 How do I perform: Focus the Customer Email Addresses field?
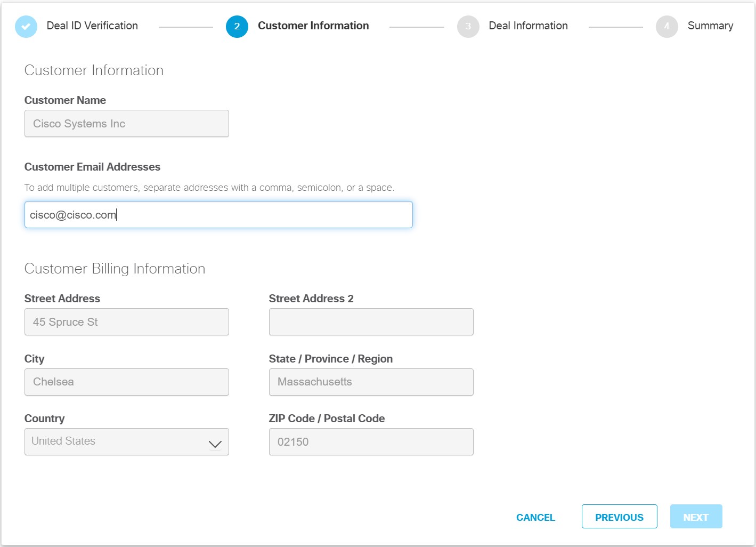pos(218,215)
